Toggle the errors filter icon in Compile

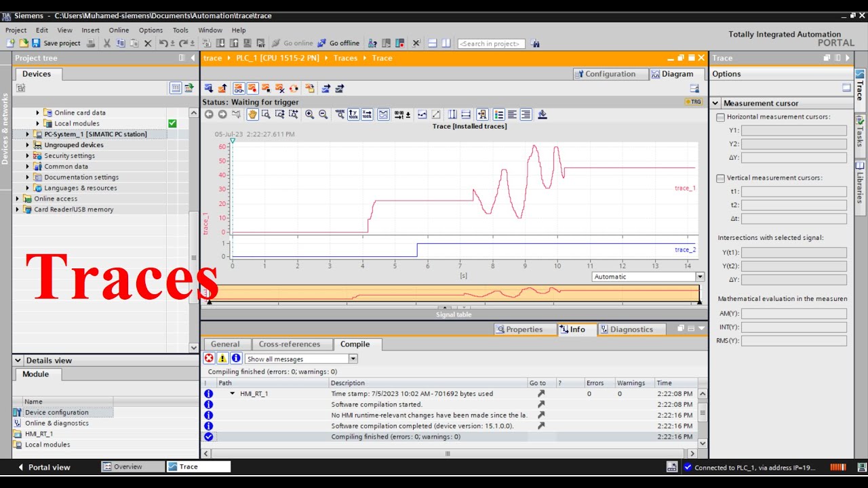click(x=209, y=359)
